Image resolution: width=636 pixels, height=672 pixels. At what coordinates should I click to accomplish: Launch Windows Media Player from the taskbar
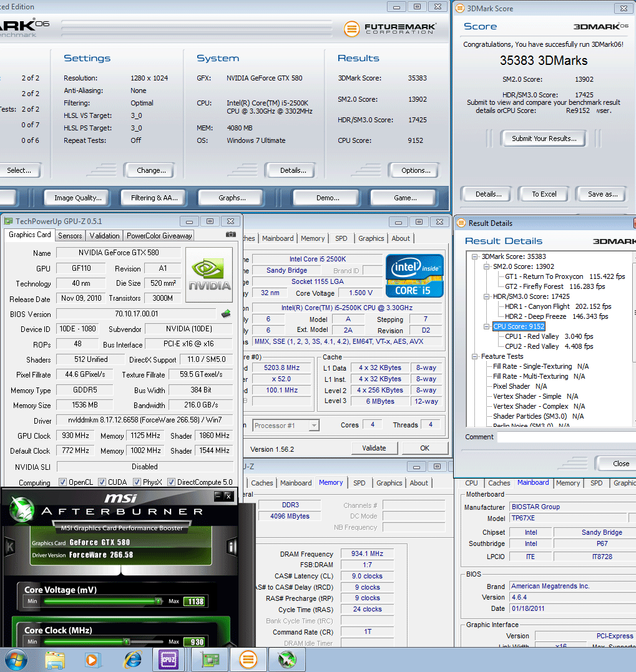click(x=92, y=660)
